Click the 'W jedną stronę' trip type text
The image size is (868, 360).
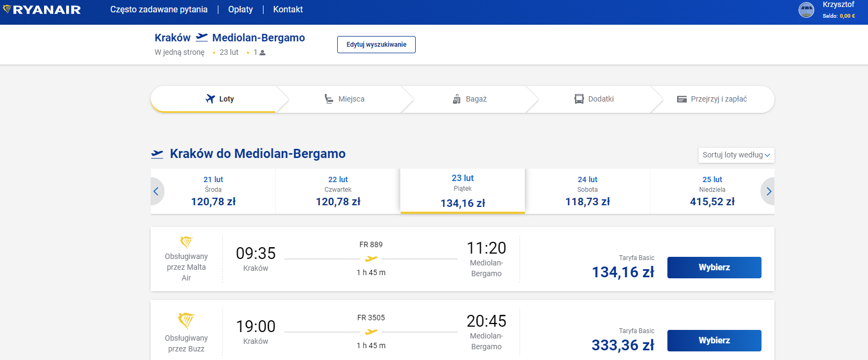pos(180,53)
